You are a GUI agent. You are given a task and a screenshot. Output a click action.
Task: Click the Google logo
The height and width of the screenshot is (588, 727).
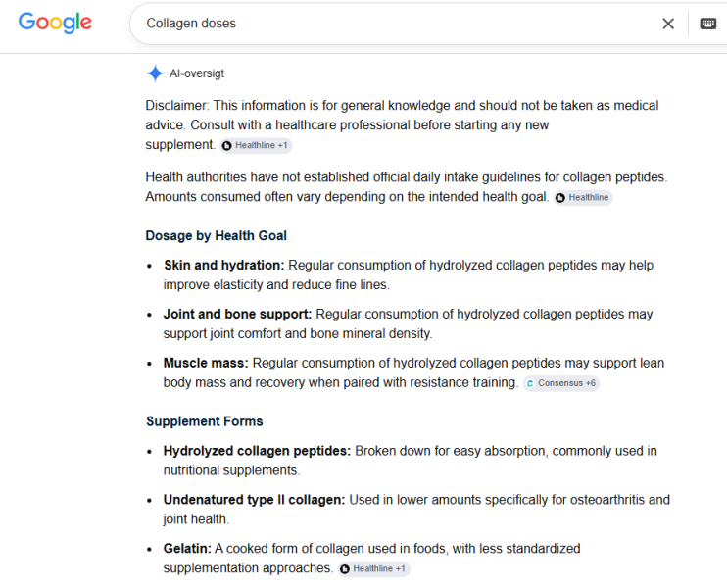click(55, 23)
